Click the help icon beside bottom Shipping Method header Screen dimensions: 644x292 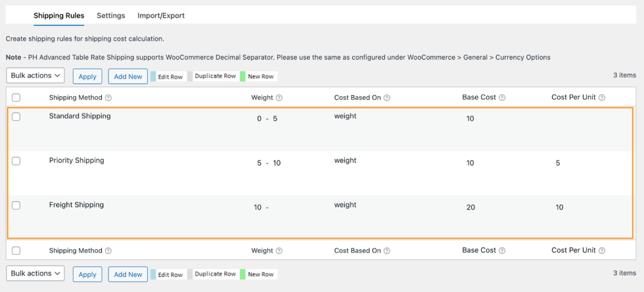[x=108, y=251]
